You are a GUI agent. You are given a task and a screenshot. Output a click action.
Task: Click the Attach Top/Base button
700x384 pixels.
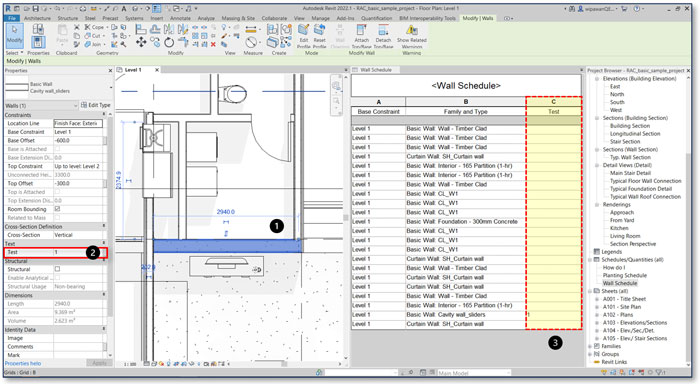(361, 36)
